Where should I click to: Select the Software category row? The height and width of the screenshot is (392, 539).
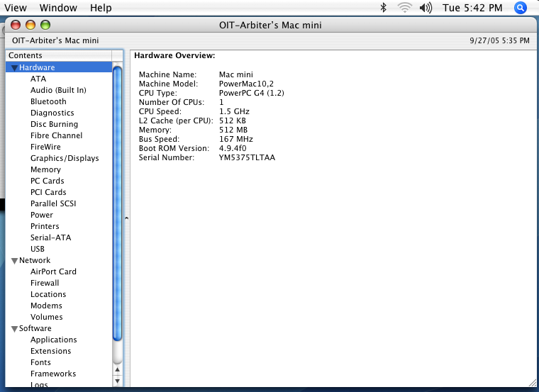pos(59,328)
